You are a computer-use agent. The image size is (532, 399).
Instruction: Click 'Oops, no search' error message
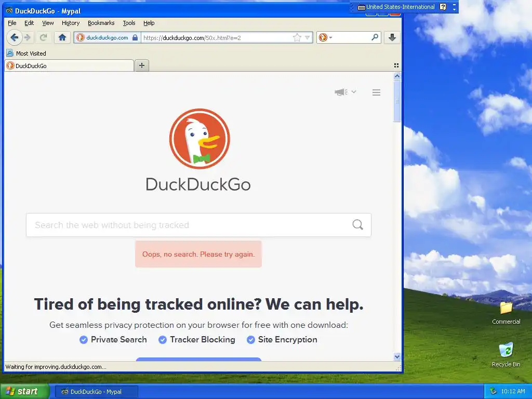(x=198, y=254)
